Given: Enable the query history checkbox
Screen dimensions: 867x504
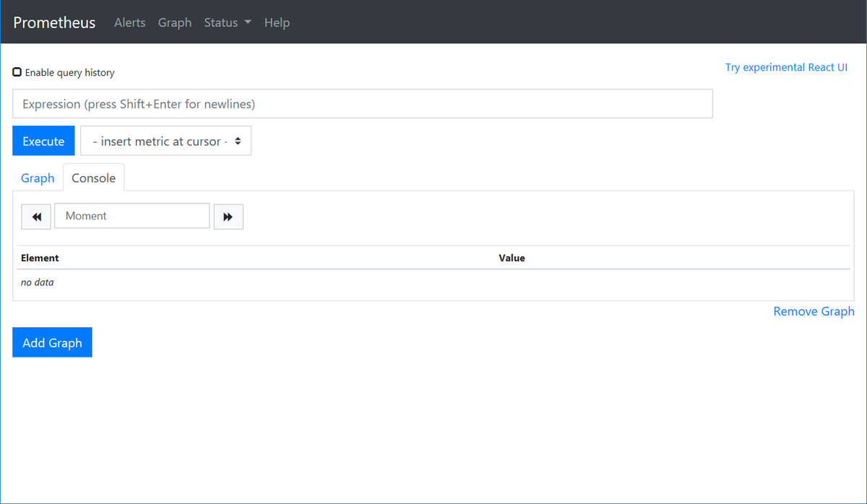Looking at the screenshot, I should pos(17,72).
